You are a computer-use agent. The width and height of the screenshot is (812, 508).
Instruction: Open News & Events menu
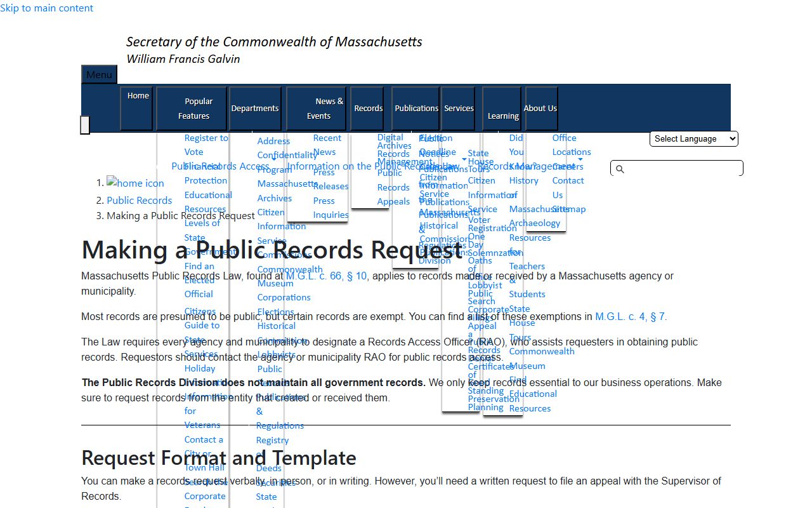(x=317, y=109)
